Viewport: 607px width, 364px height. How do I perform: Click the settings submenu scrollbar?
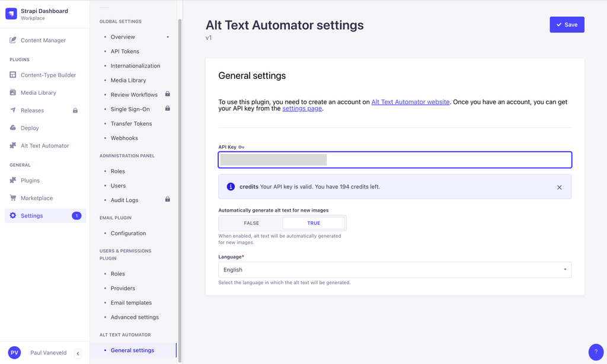coord(180,190)
